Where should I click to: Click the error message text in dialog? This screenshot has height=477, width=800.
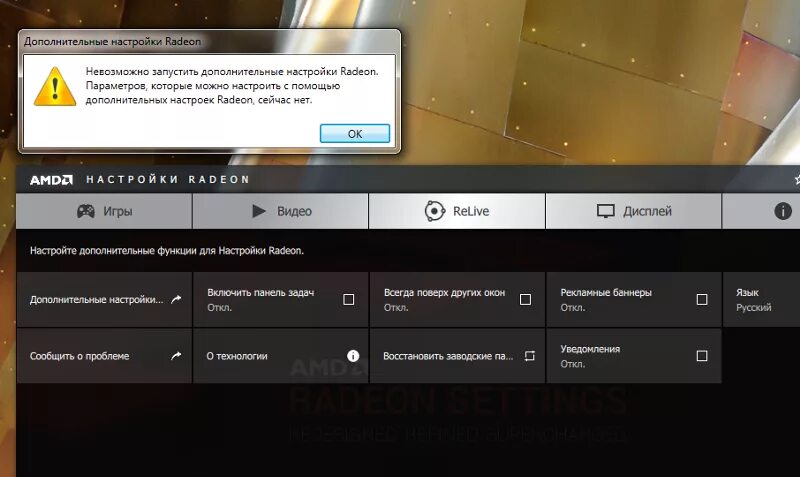coord(232,86)
